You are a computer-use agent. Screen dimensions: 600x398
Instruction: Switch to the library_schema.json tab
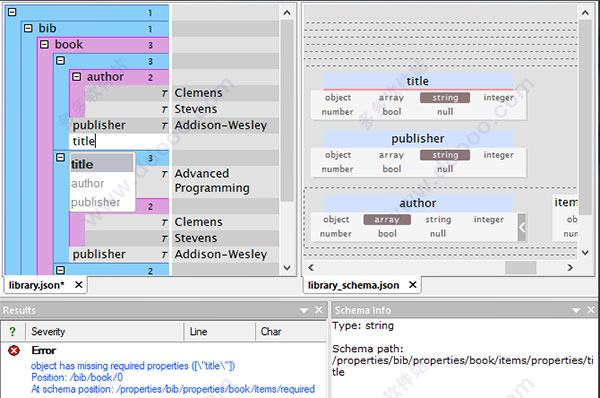(353, 285)
